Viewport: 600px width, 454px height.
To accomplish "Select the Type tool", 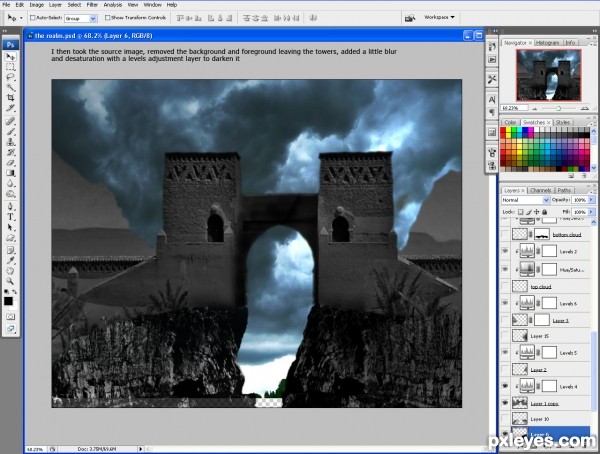I will coord(10,217).
